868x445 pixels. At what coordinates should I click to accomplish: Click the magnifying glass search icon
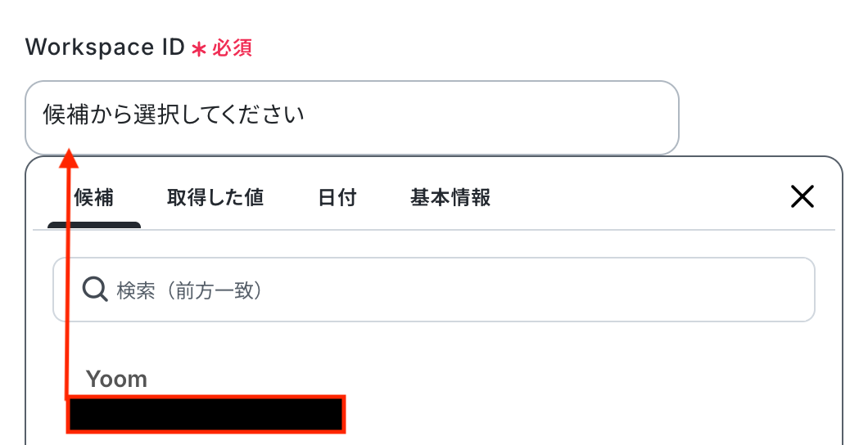[95, 290]
